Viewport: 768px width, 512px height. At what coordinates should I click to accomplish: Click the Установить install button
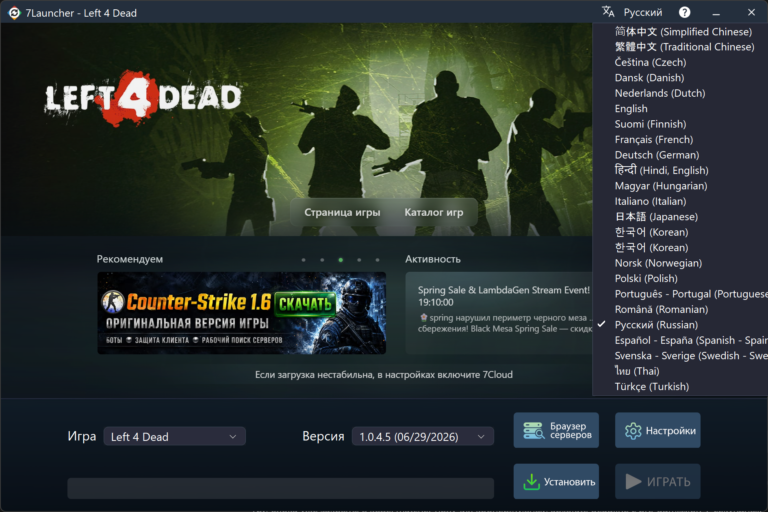coord(556,482)
